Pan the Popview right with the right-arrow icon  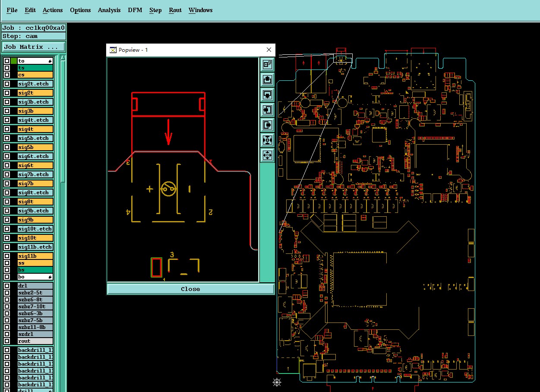[x=267, y=125]
